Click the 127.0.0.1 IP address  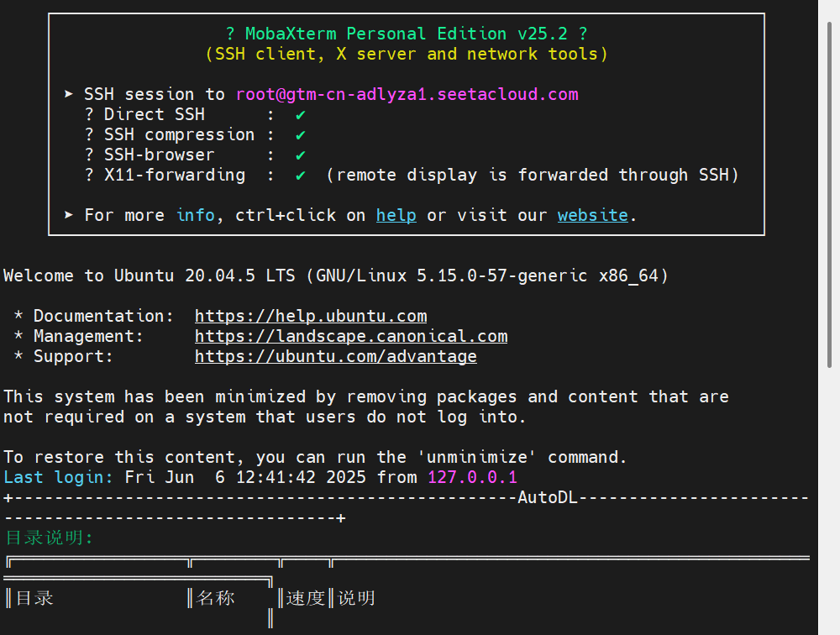472,477
